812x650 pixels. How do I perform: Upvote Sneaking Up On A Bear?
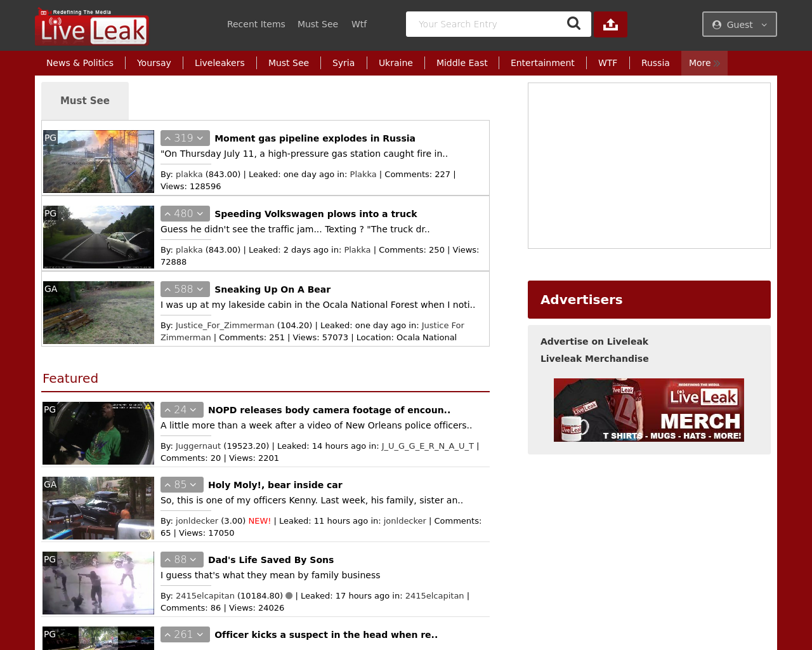point(168,289)
